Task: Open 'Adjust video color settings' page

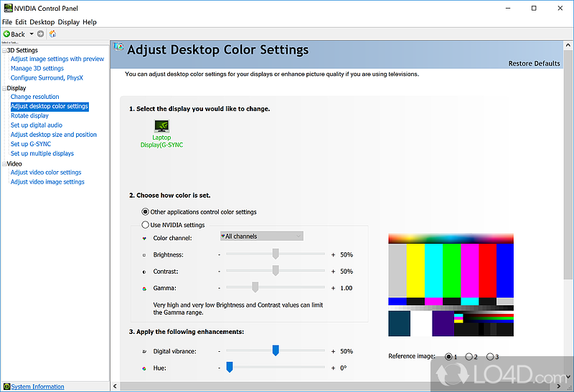Action: tap(46, 173)
